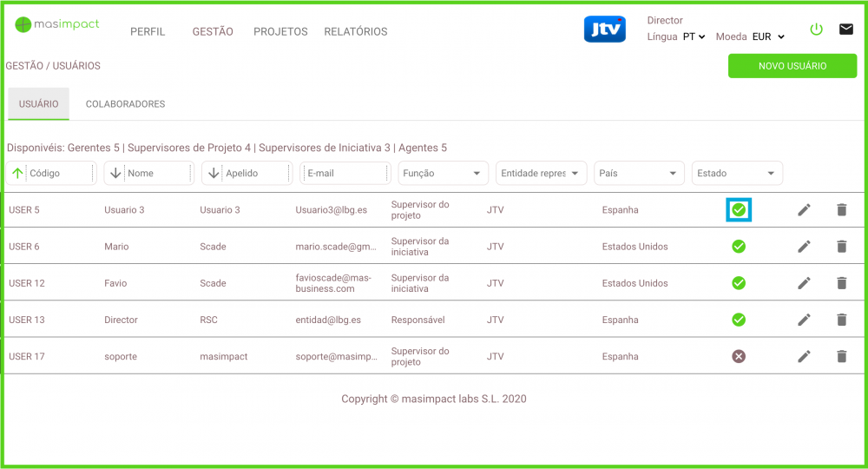Delete USER 13 using trash icon

[841, 320]
